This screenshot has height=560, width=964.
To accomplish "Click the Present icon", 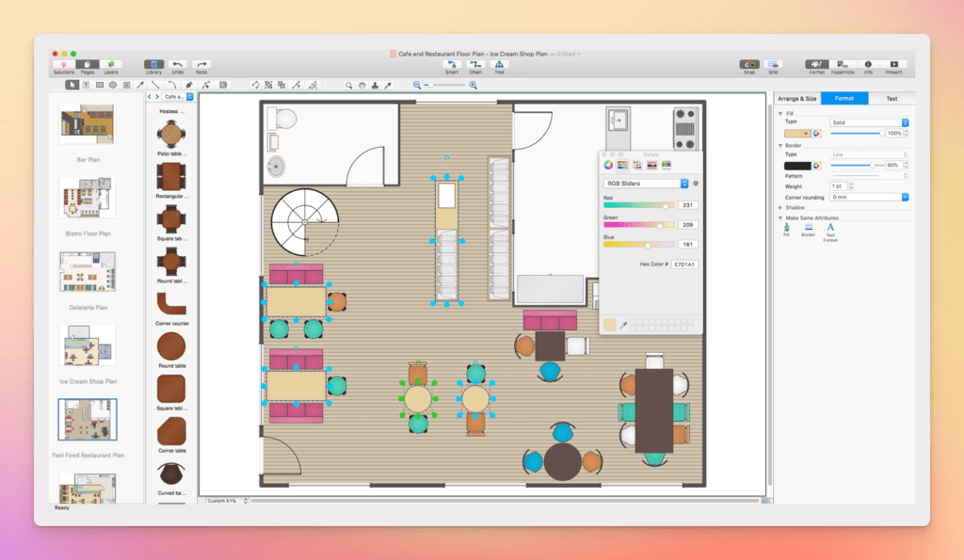I will 892,64.
